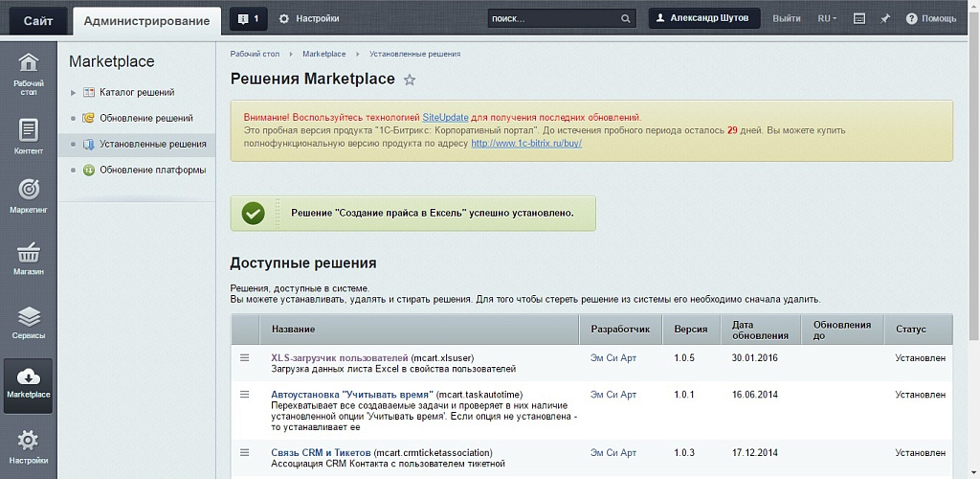This screenshot has width=980, height=479.
Task: Add page to favorites with star icon
Action: click(x=410, y=80)
